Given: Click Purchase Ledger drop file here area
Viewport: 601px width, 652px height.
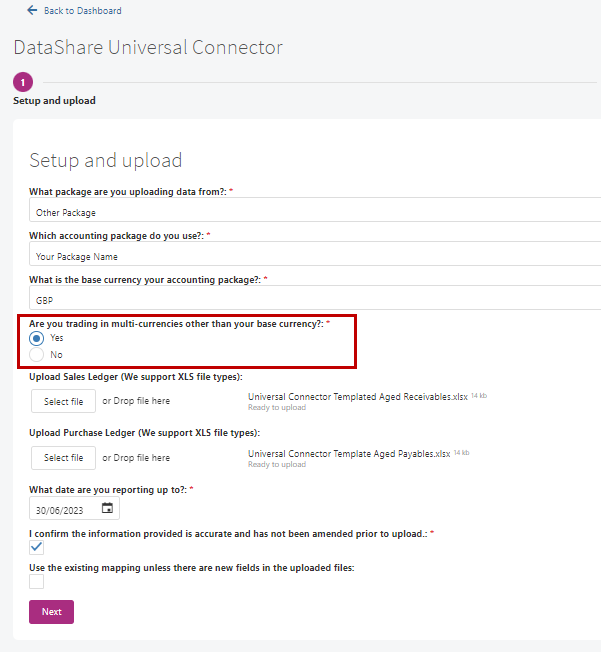Looking at the screenshot, I should [x=136, y=458].
